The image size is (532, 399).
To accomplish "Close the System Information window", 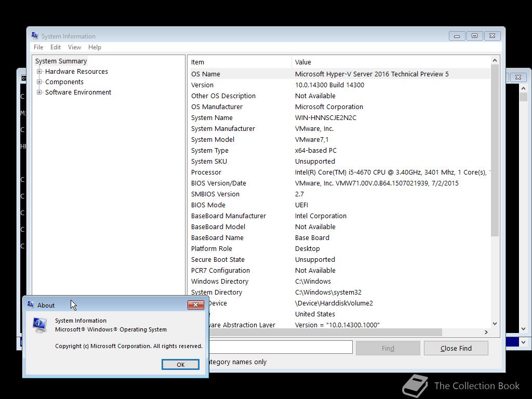I will pyautogui.click(x=493, y=36).
